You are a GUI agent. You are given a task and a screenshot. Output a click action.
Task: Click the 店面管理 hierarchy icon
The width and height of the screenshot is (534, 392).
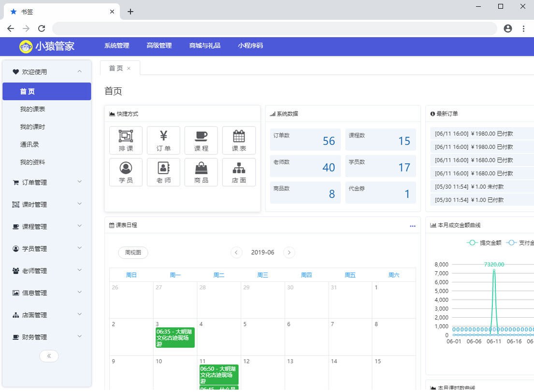[15, 315]
